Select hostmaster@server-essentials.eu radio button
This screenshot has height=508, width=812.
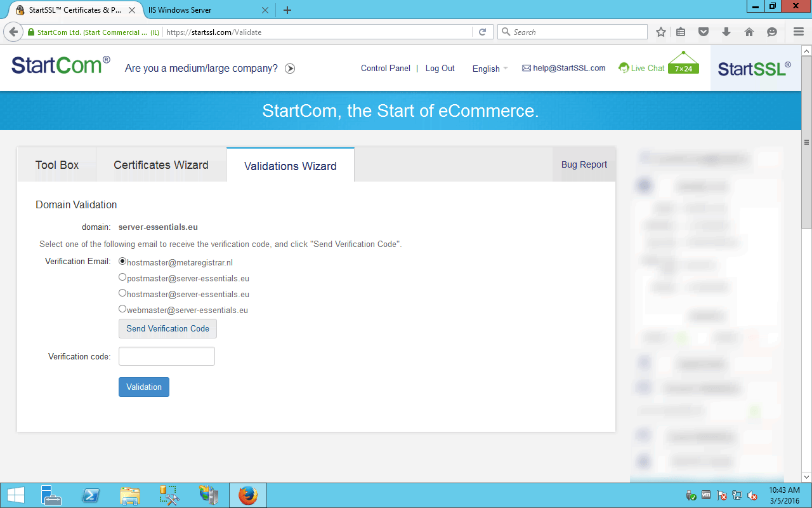(x=122, y=293)
